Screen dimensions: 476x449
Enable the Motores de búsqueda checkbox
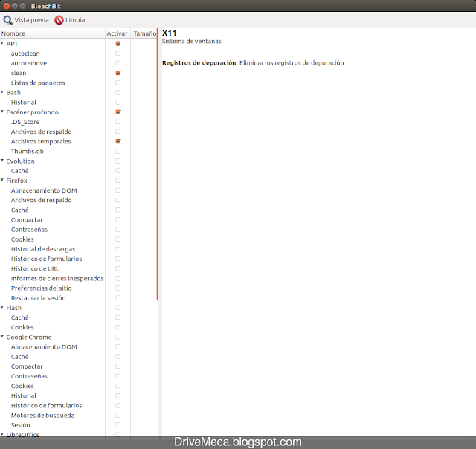118,416
